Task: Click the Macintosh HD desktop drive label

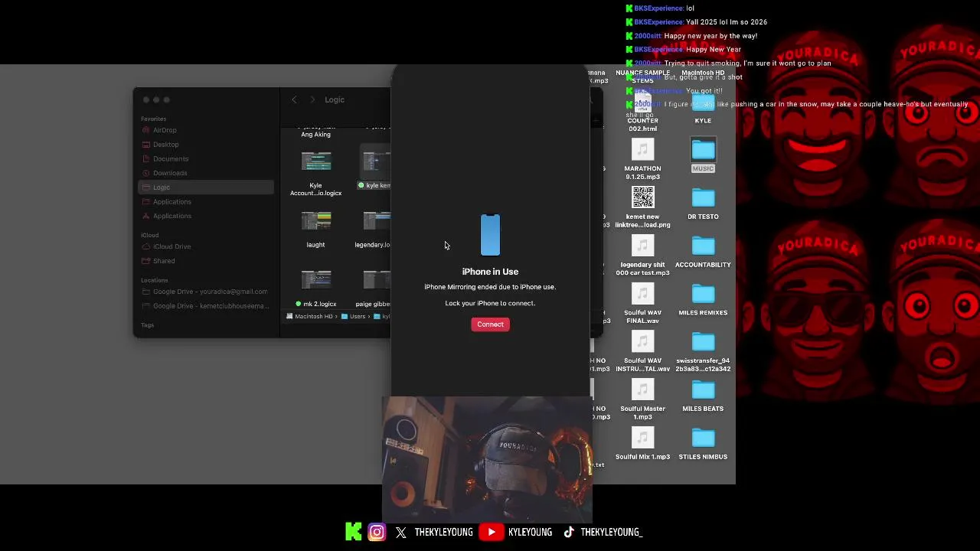Action: tap(703, 73)
